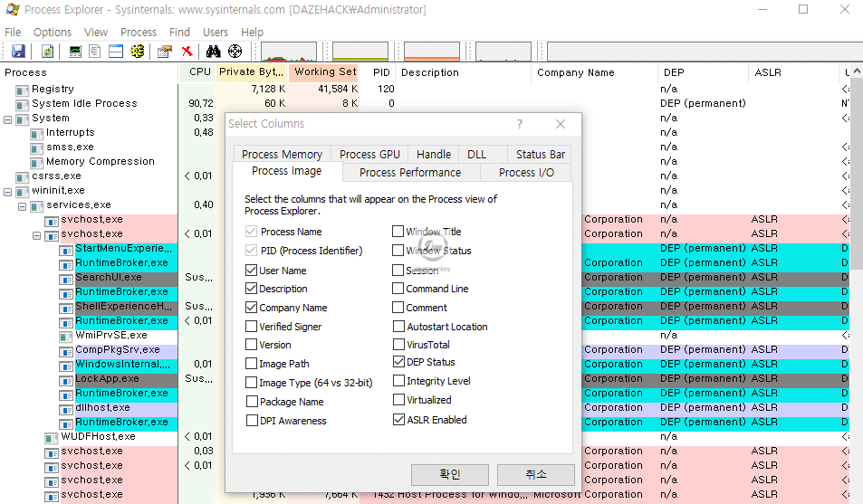This screenshot has height=504, width=863.
Task: Switch to the Process Memory tab
Action: pyautogui.click(x=282, y=154)
